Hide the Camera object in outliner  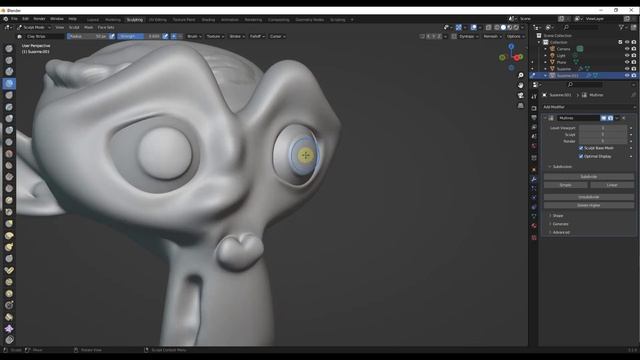[x=627, y=49]
